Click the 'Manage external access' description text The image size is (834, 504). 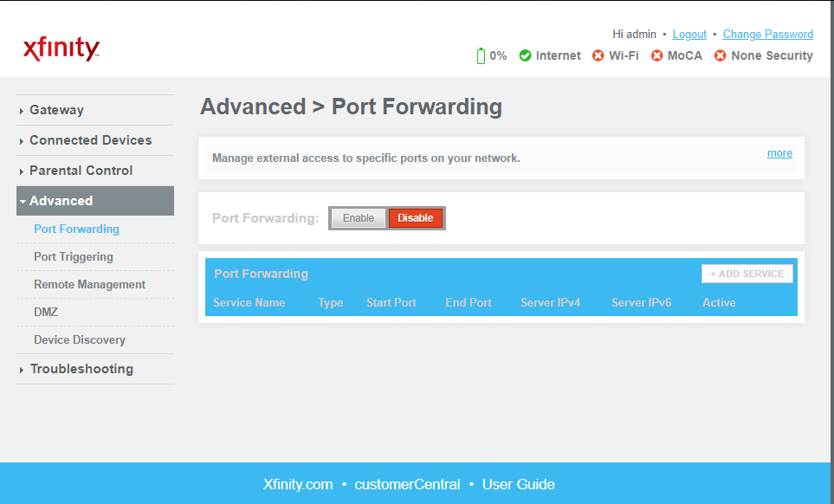[366, 158]
